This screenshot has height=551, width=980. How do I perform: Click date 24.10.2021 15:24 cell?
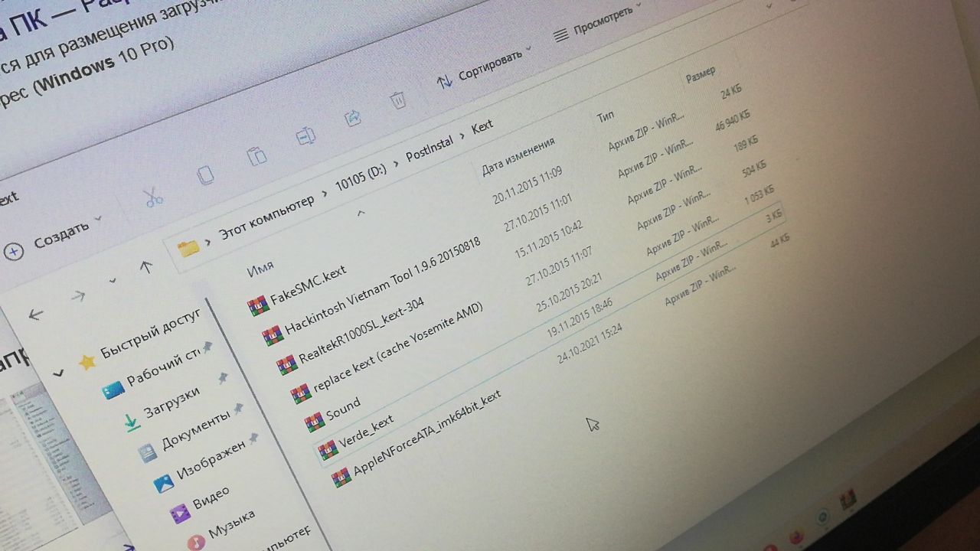pos(590,343)
